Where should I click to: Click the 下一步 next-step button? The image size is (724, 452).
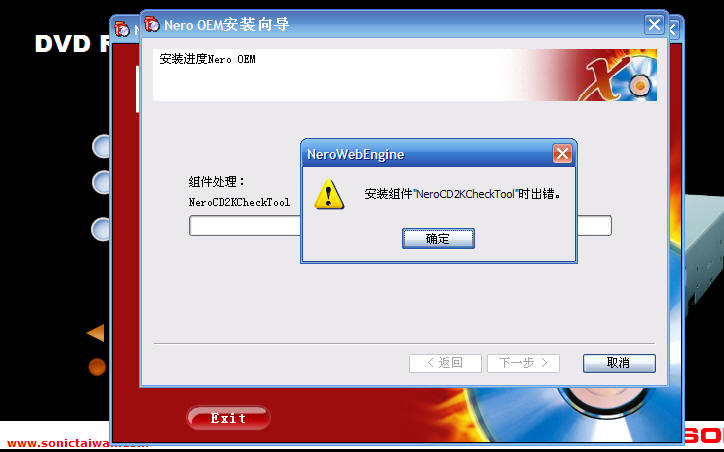point(523,363)
